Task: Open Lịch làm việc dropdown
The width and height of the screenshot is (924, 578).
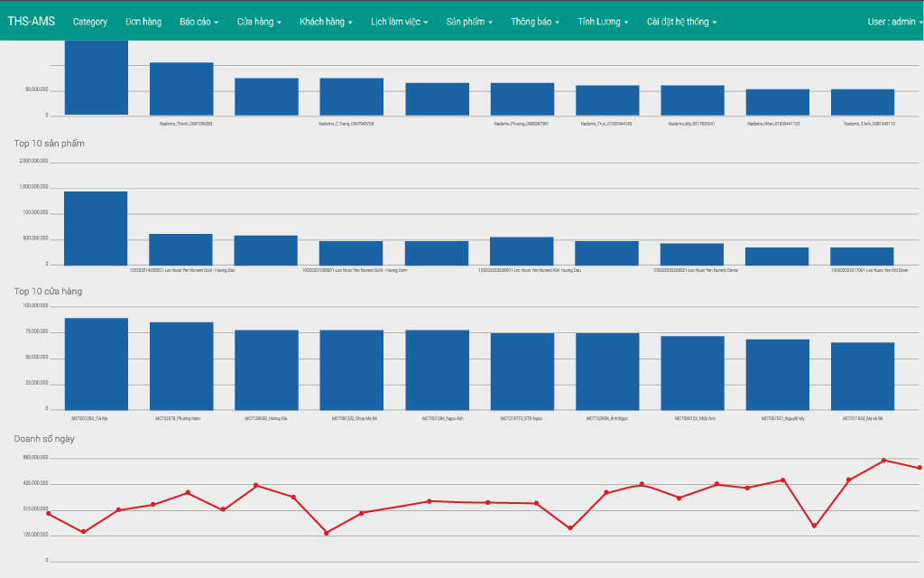Action: coord(399,21)
